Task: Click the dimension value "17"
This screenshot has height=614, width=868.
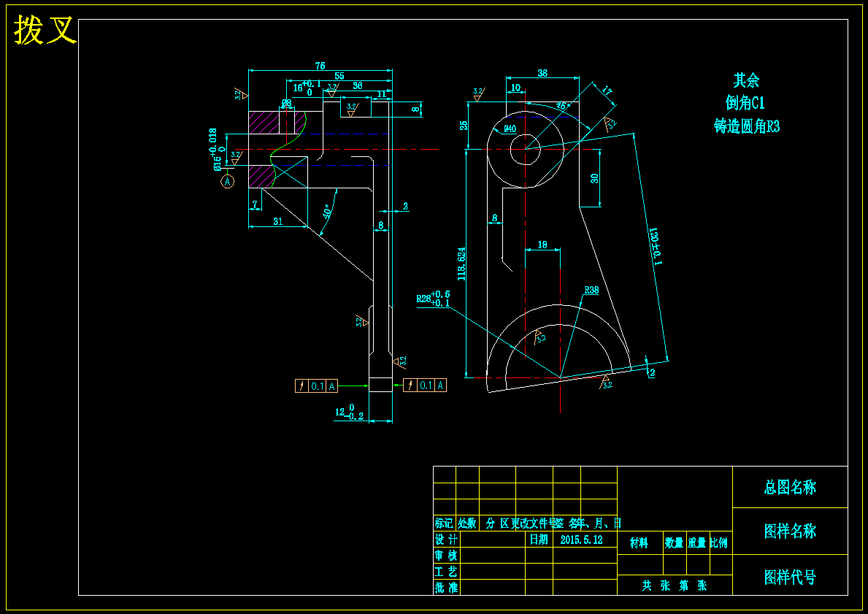Action: 607,91
